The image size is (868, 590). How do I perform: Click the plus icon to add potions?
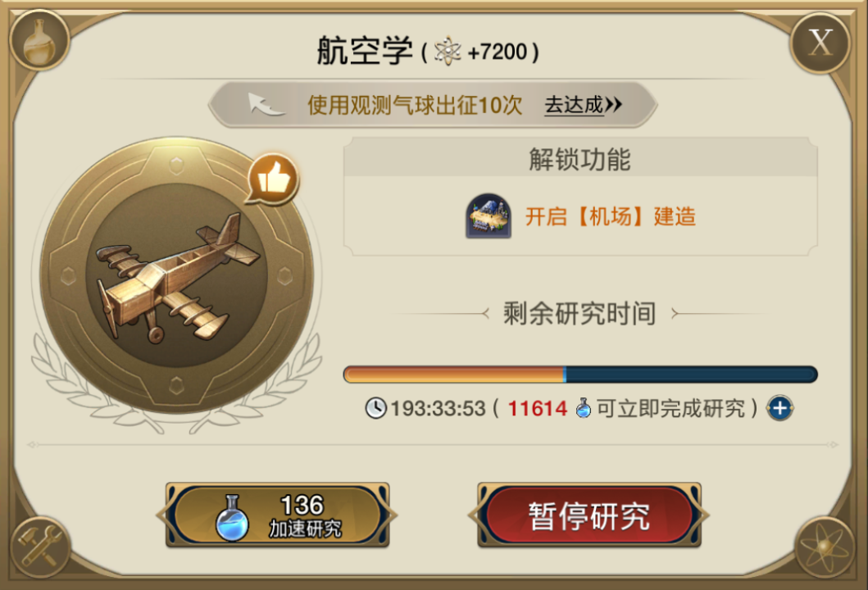[x=780, y=408]
